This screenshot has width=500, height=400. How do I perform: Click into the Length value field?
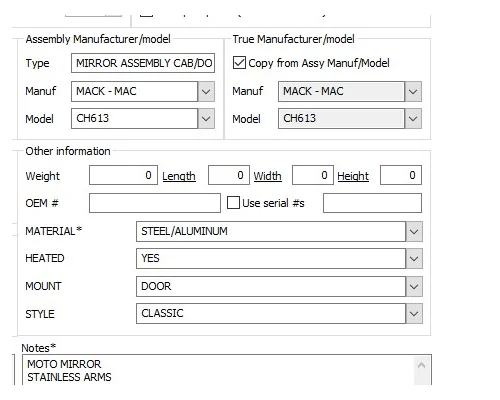pyautogui.click(x=229, y=175)
